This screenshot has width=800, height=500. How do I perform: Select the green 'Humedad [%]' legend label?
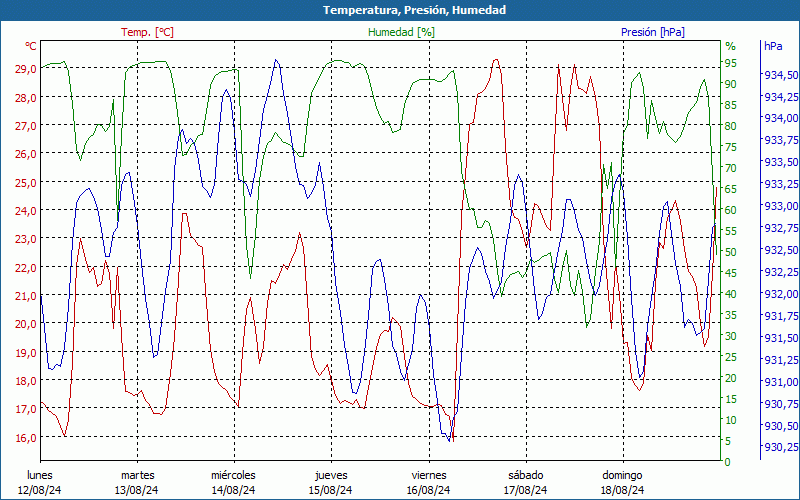click(402, 32)
